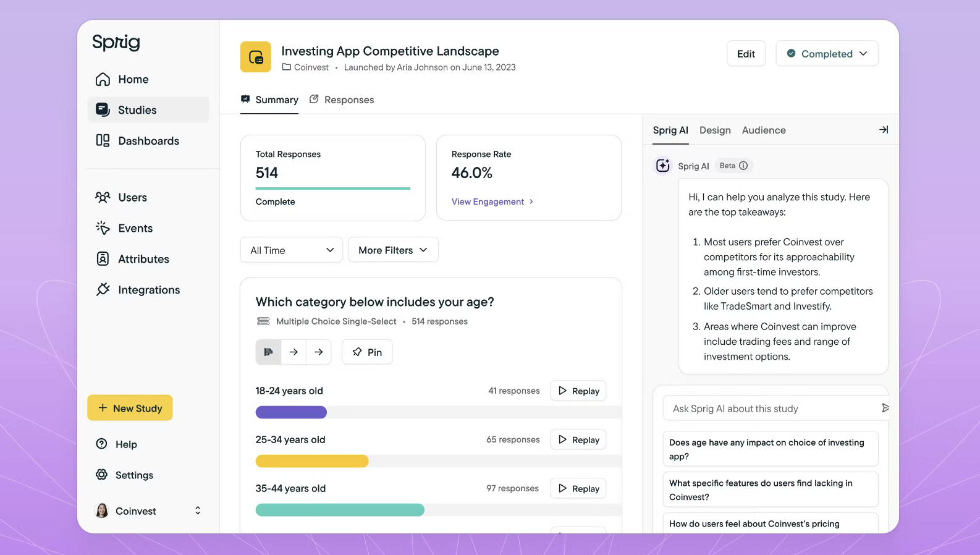Image resolution: width=980 pixels, height=555 pixels.
Task: Go to the Users section
Action: pos(132,197)
